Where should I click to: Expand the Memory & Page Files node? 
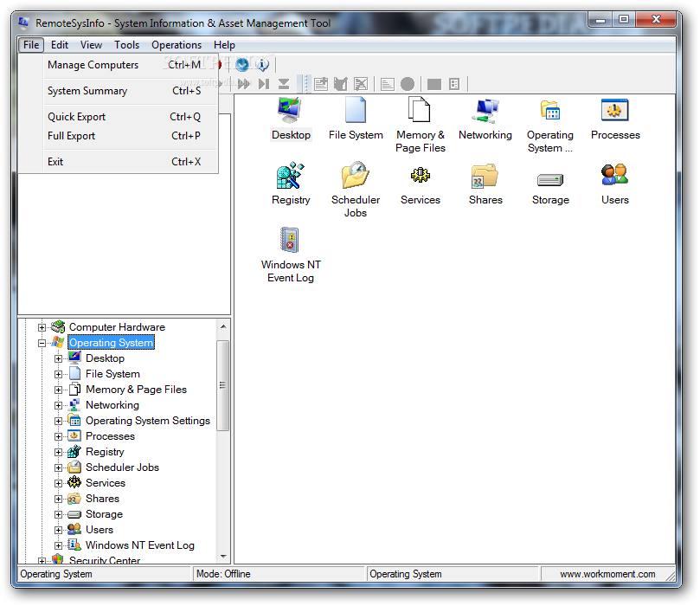click(58, 390)
